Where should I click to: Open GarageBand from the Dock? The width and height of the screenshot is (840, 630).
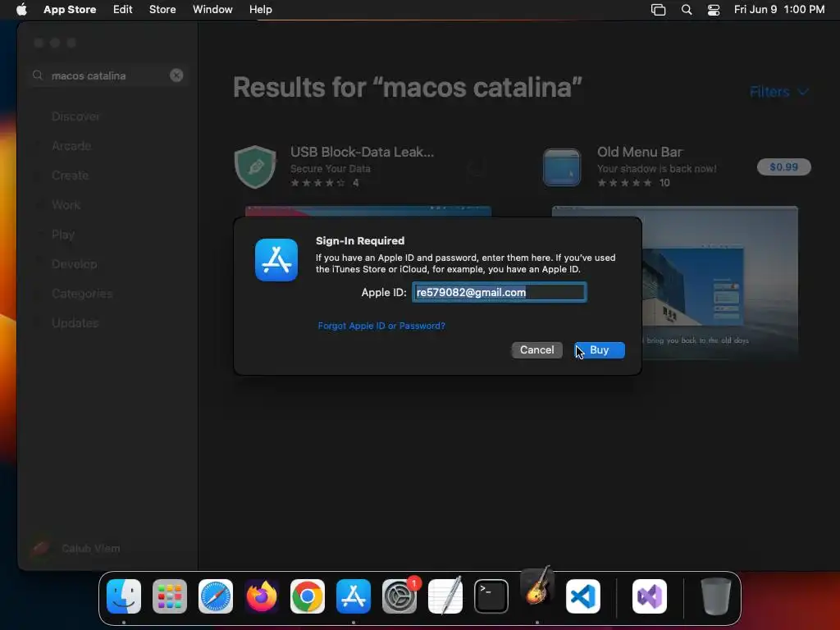pos(537,587)
